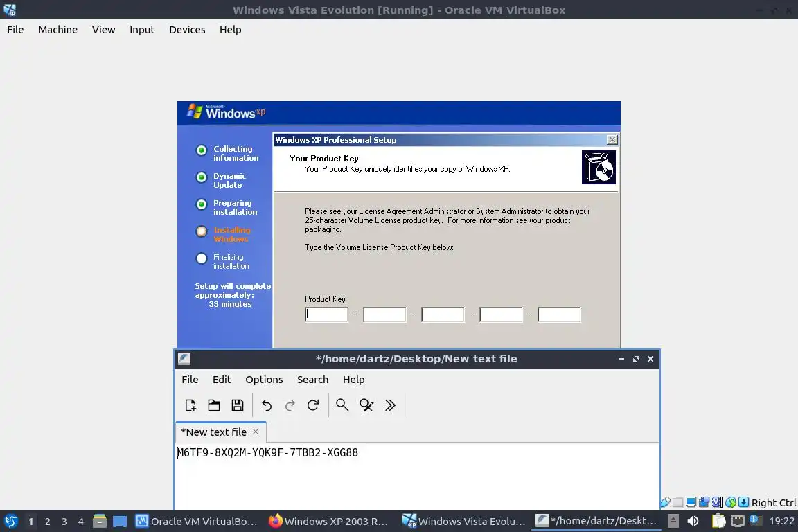This screenshot has width=798, height=532.
Task: Focus the second Product Key field
Action: click(x=384, y=314)
